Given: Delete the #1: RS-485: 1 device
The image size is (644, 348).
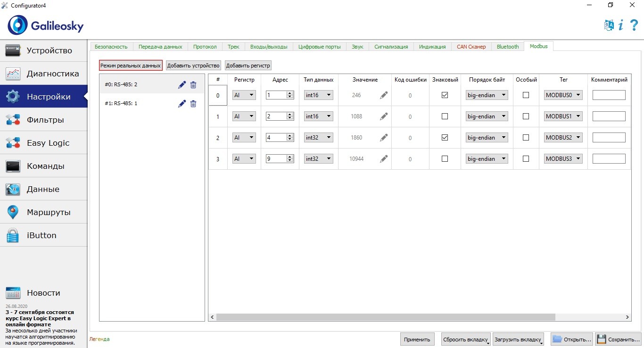Looking at the screenshot, I should [x=193, y=104].
